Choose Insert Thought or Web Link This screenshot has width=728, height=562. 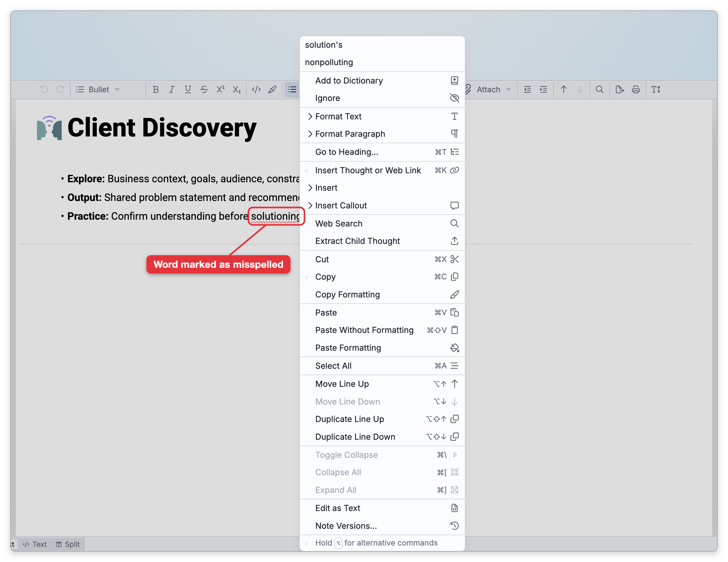(x=382, y=170)
